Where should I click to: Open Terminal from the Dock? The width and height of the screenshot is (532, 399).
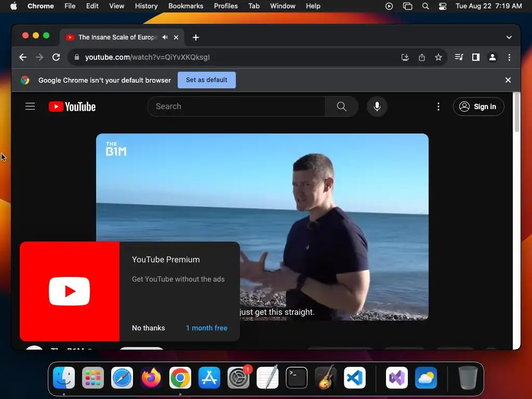[297, 378]
